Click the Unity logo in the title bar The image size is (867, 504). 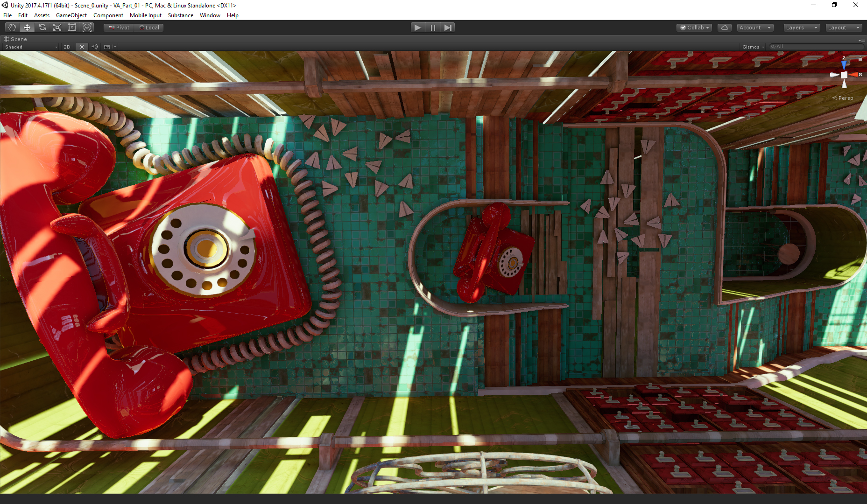coord(5,5)
